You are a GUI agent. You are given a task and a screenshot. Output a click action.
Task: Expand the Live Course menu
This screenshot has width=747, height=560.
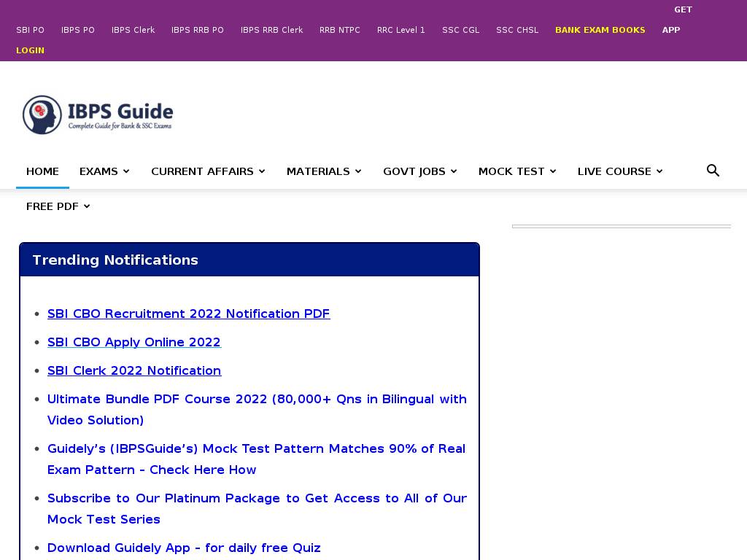coord(619,171)
